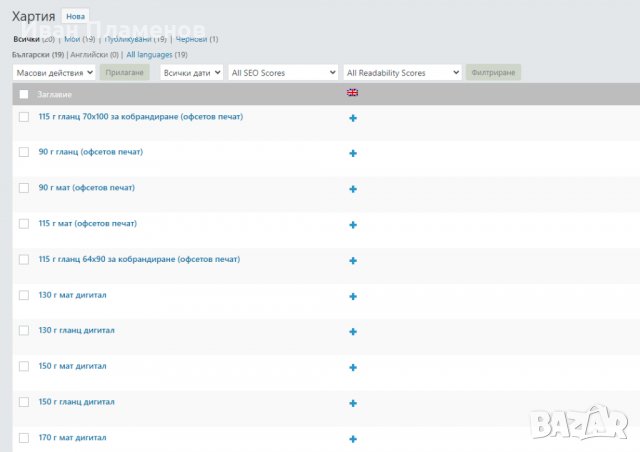Add English translation for 150 г гланц дигитал
The height and width of the screenshot is (452, 640).
click(x=353, y=403)
